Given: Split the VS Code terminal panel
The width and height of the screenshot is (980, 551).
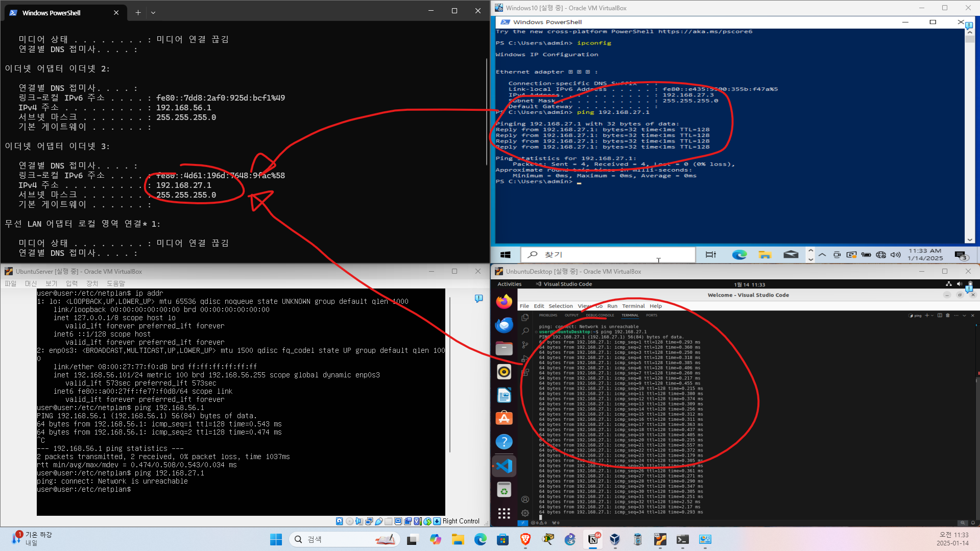Looking at the screenshot, I should tap(940, 316).
